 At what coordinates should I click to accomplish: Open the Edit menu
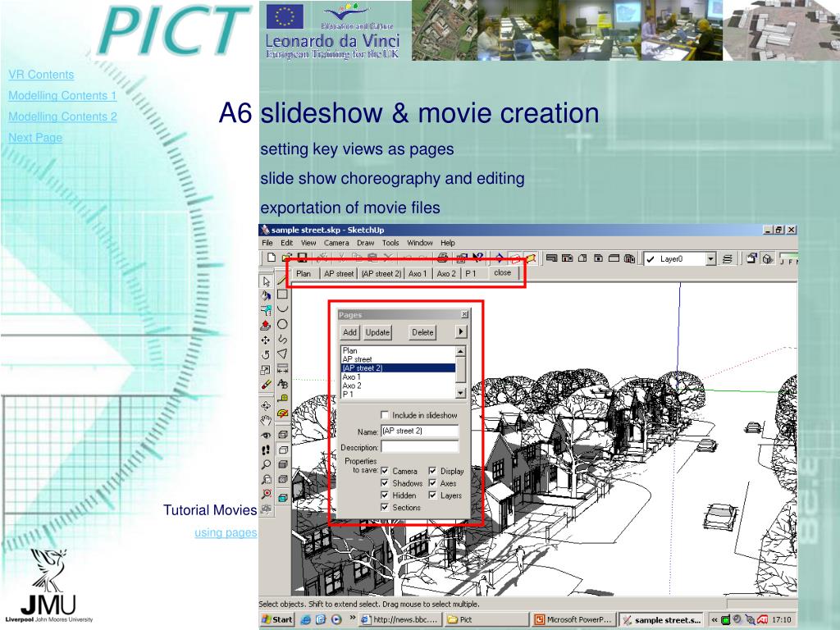pyautogui.click(x=287, y=243)
